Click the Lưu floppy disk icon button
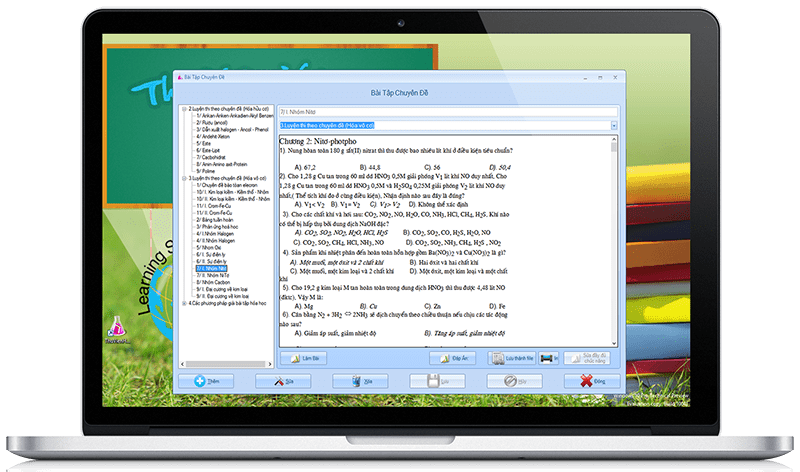This screenshot has height=472, width=800. click(439, 381)
